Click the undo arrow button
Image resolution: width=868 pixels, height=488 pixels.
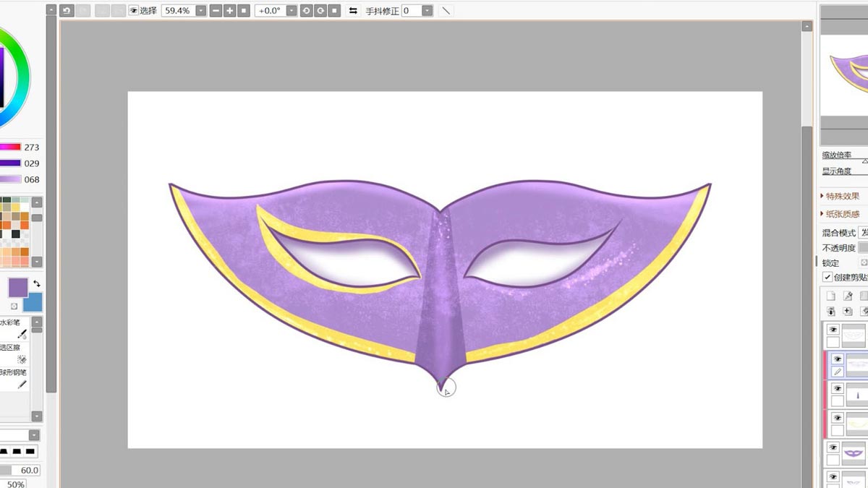tap(67, 11)
